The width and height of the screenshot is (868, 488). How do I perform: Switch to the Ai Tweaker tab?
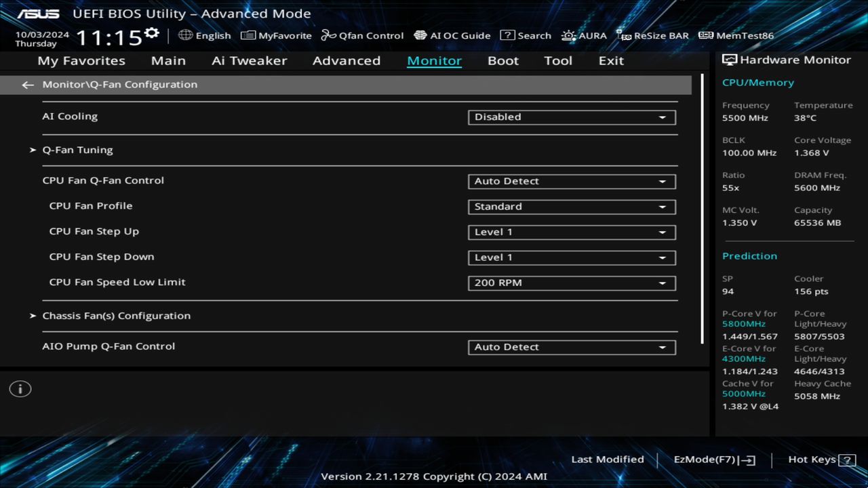(249, 60)
